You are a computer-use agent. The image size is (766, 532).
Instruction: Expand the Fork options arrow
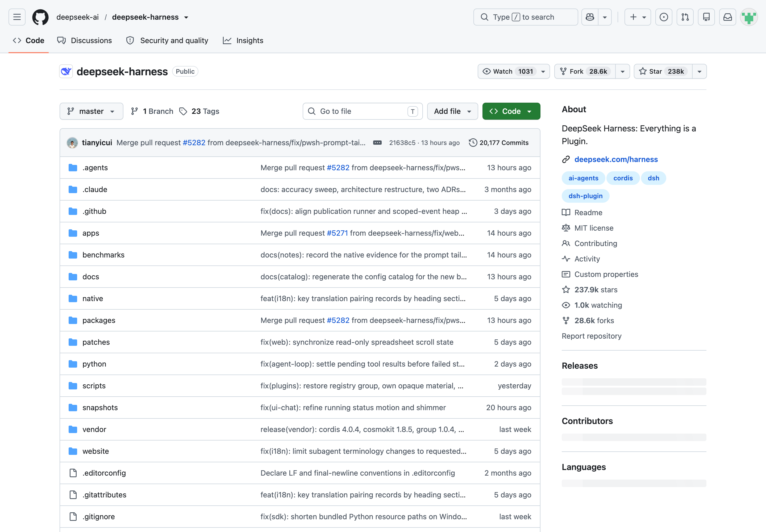[x=622, y=71]
